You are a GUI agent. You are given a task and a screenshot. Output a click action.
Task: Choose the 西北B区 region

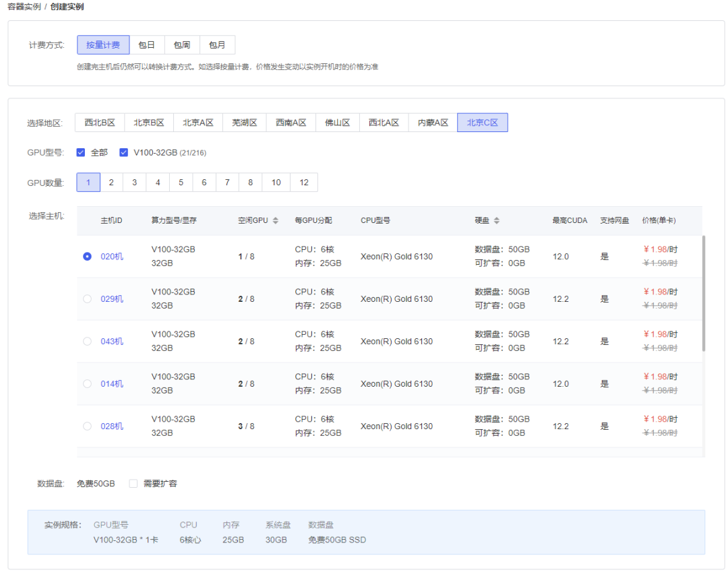click(99, 123)
